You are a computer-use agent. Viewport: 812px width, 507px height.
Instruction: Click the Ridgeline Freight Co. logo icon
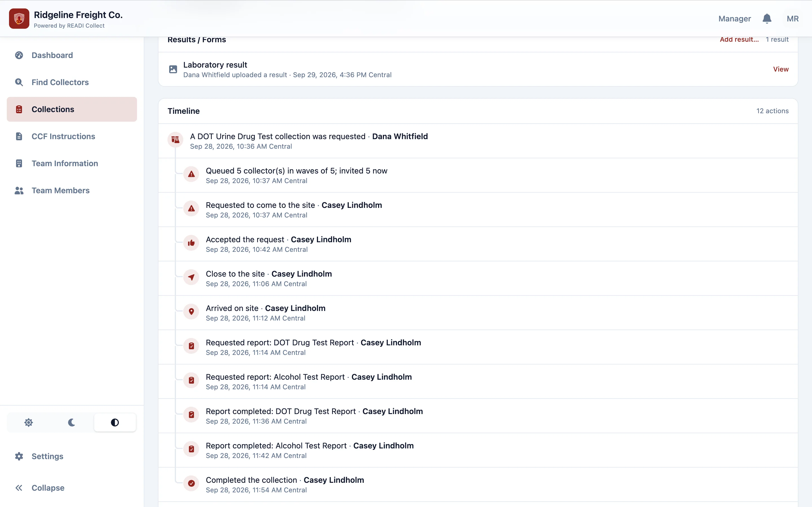pos(19,18)
